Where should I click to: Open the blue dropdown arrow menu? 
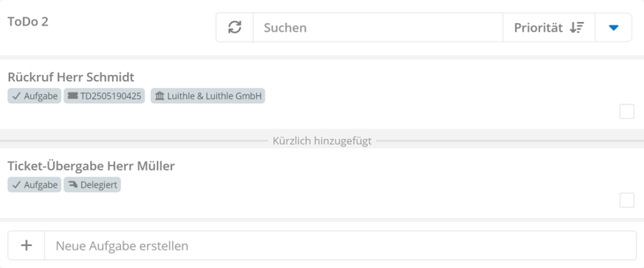click(614, 28)
